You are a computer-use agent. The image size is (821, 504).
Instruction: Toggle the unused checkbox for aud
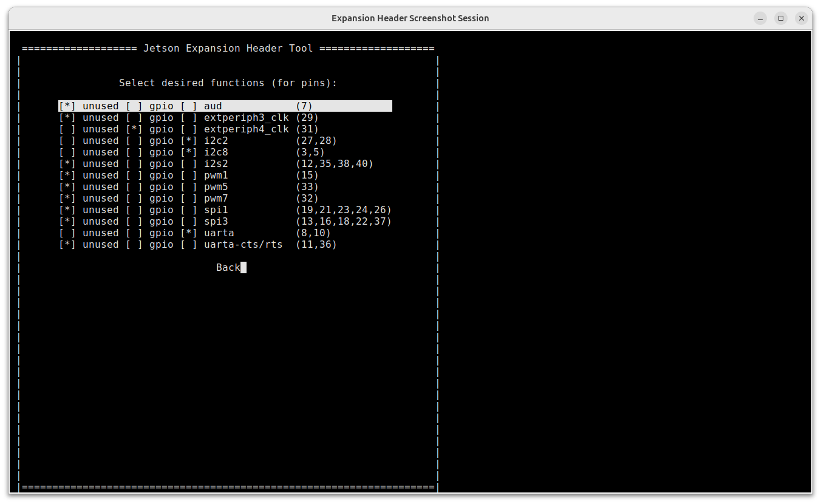click(x=67, y=106)
